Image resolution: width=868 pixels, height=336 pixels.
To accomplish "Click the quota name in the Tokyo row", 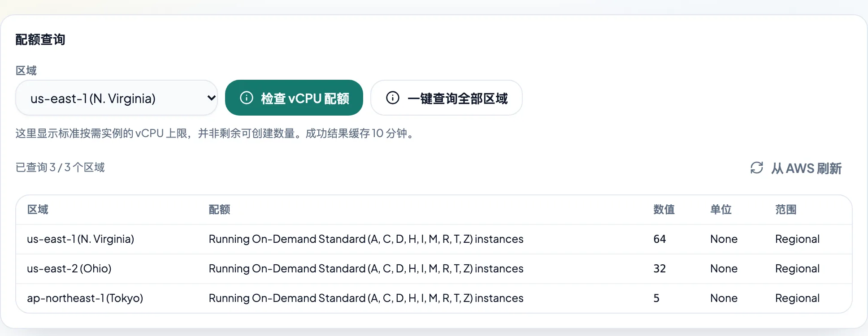I will pyautogui.click(x=366, y=298).
